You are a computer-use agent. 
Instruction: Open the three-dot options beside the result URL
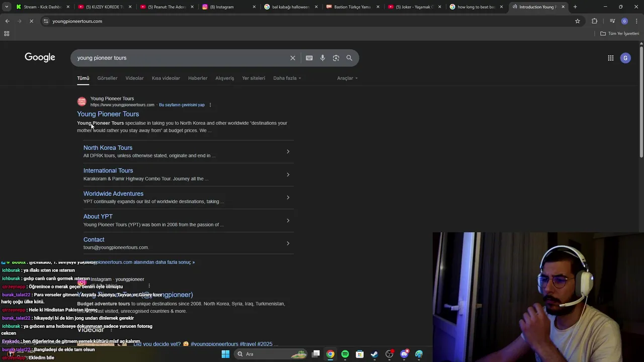tap(210, 105)
